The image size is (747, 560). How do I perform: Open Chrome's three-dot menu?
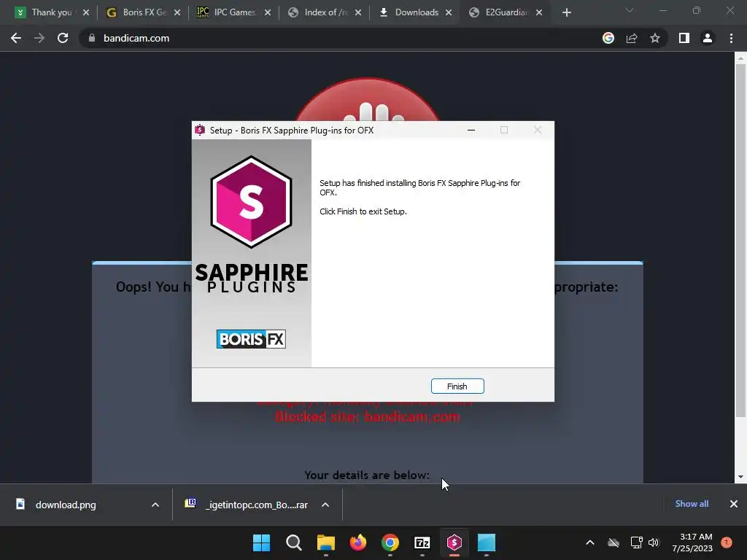coord(731,38)
